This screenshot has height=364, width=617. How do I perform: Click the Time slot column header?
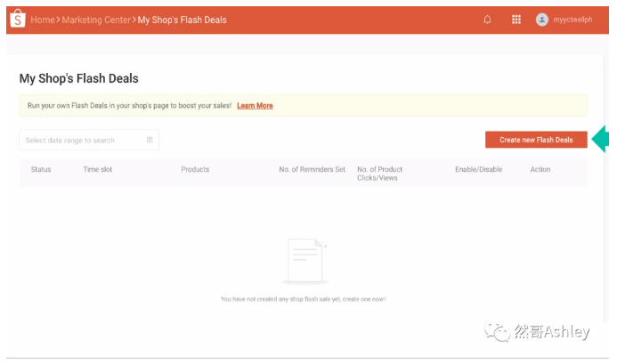[98, 169]
